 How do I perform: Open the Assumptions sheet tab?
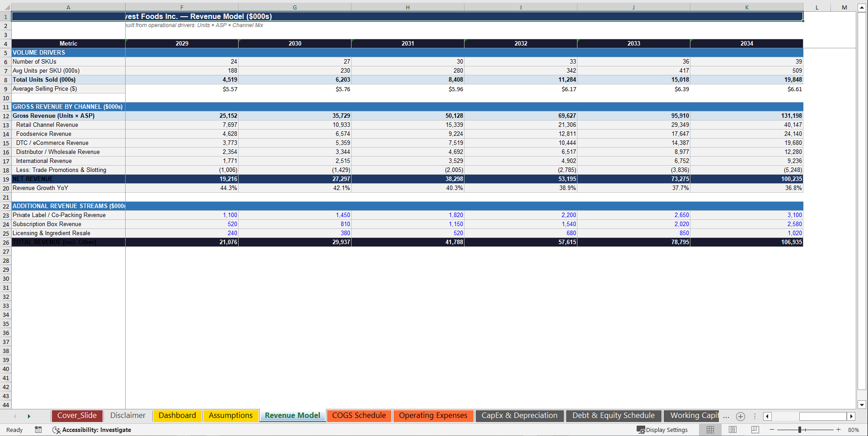[x=231, y=416]
